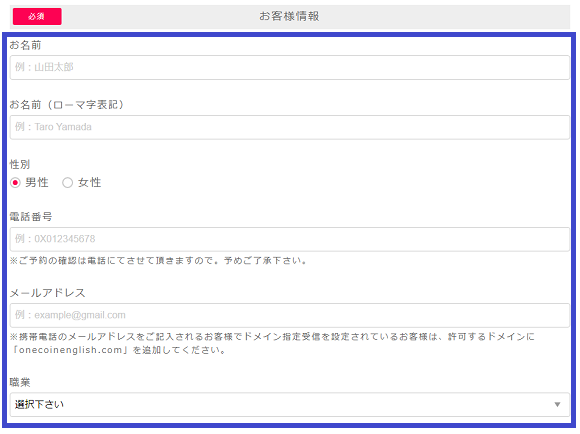Click the red 必須 badge
Screen dimensions: 580x434
[37, 17]
